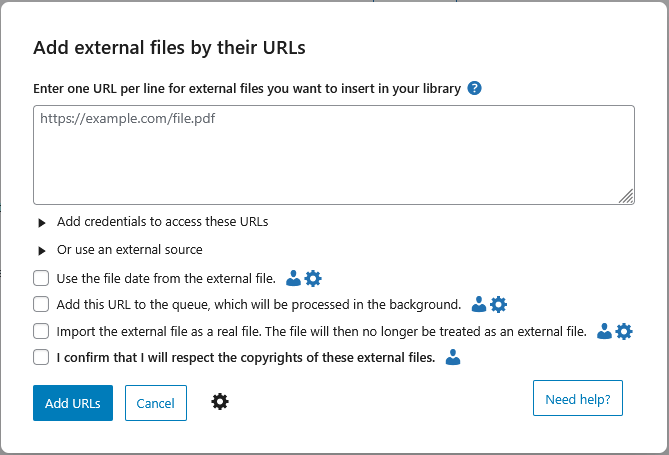669x455 pixels.
Task: Open black settings gear next to Cancel
Action: (220, 401)
